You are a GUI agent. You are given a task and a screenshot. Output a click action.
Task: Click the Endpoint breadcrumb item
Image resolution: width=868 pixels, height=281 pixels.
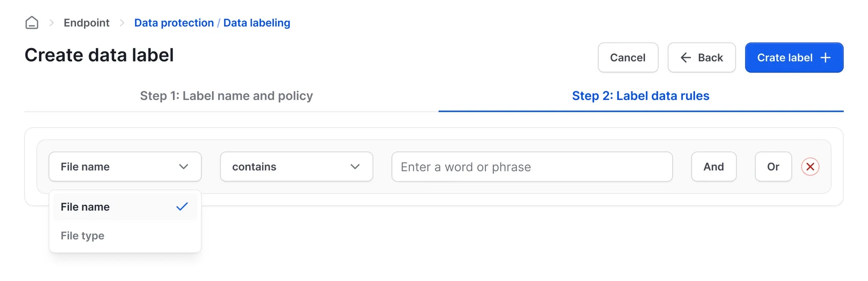coord(86,22)
